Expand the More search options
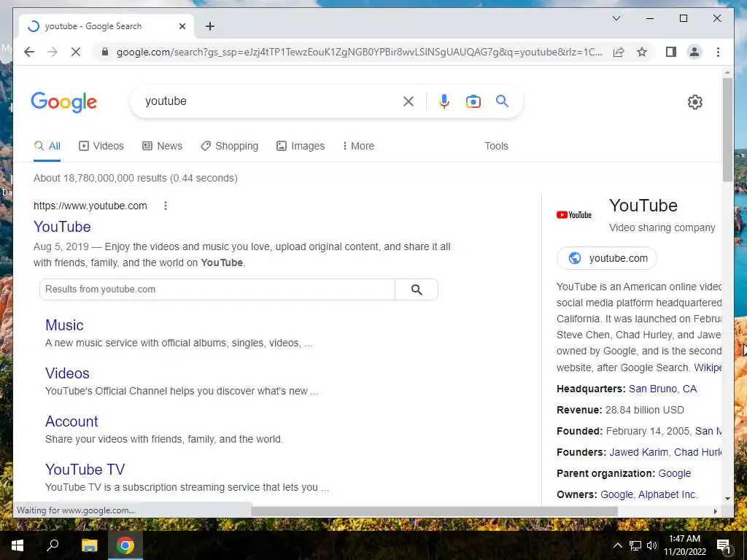The image size is (747, 560). (x=358, y=146)
